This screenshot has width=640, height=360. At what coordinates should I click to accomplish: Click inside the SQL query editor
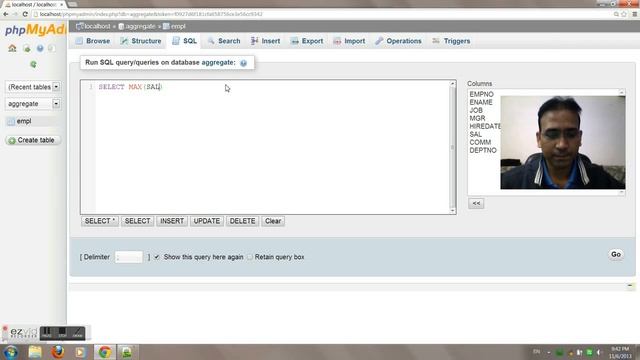point(268,147)
